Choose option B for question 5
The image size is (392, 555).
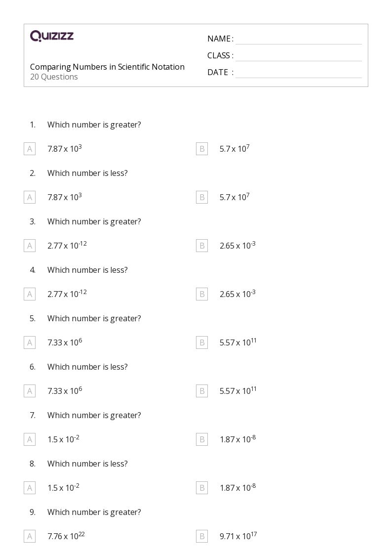click(202, 342)
